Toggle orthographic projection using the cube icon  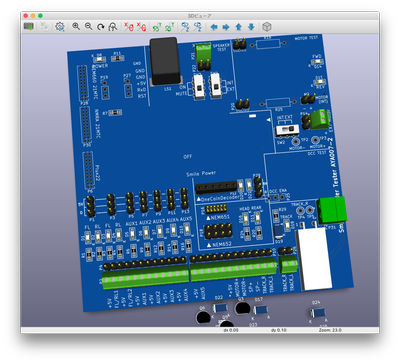pos(267,27)
